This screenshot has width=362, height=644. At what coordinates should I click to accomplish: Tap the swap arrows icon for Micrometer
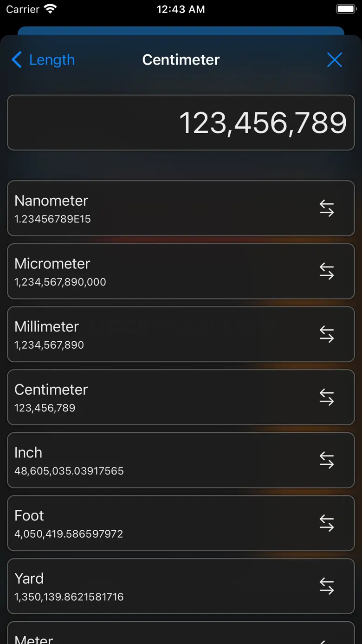click(x=327, y=271)
